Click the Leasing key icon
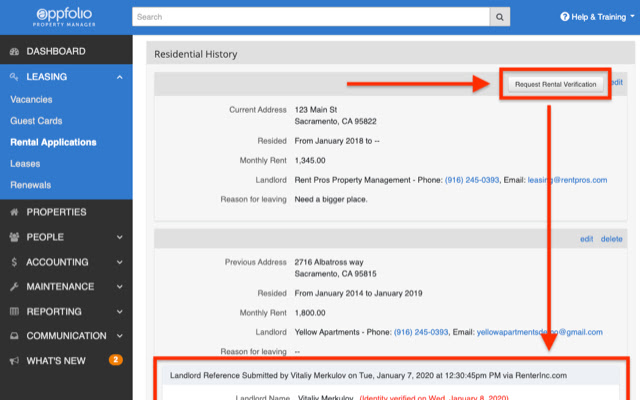640x400 pixels. pyautogui.click(x=14, y=77)
